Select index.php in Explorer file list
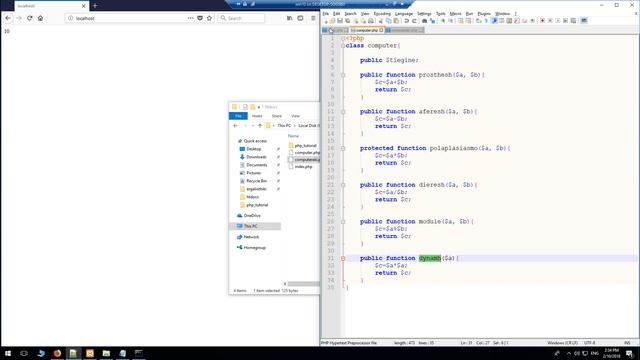 click(300, 167)
